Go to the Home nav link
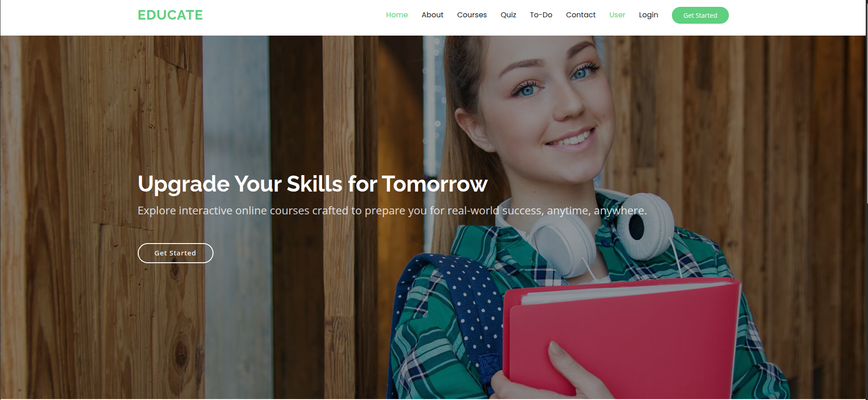This screenshot has width=868, height=400. point(397,15)
